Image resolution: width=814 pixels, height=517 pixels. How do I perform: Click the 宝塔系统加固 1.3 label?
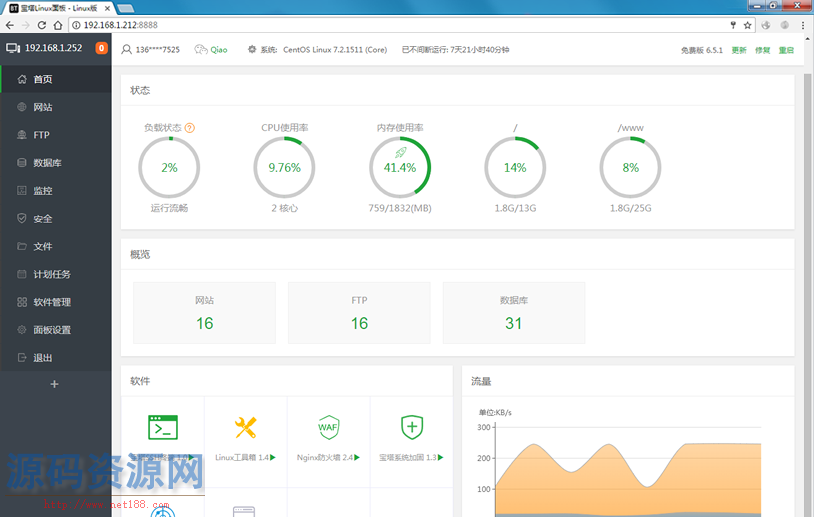[408, 457]
